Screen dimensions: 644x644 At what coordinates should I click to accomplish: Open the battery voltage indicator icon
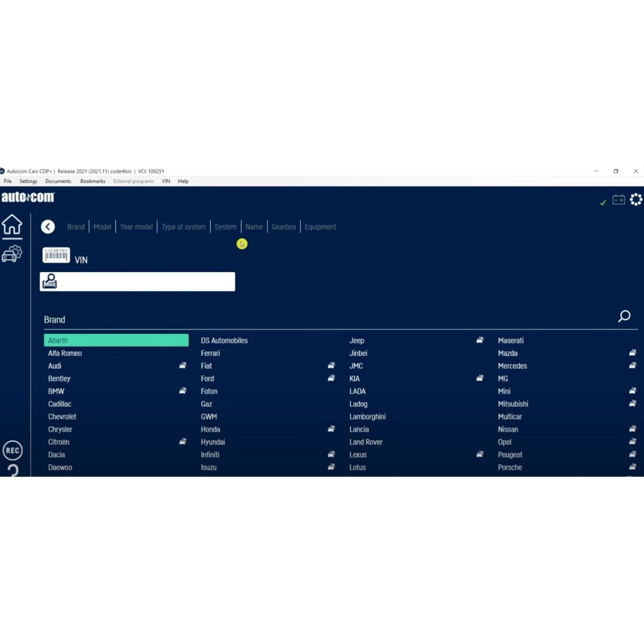[619, 200]
